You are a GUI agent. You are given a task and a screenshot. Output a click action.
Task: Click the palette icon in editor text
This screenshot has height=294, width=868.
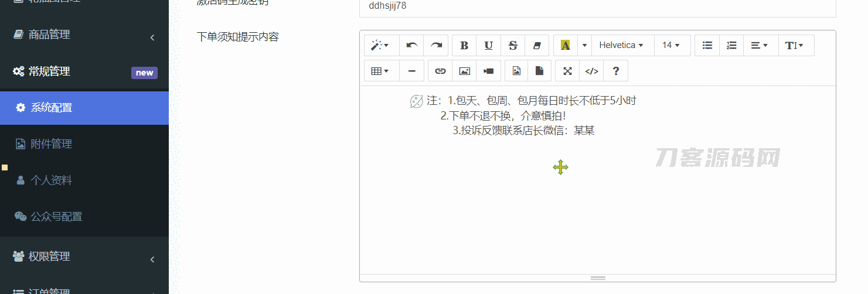coord(416,101)
